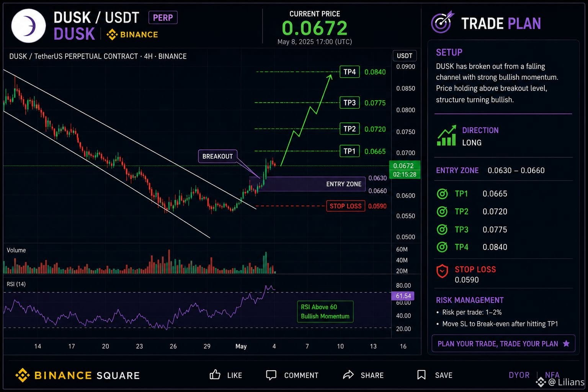
Task: Click the Share arrow icon
Action: pyautogui.click(x=348, y=375)
